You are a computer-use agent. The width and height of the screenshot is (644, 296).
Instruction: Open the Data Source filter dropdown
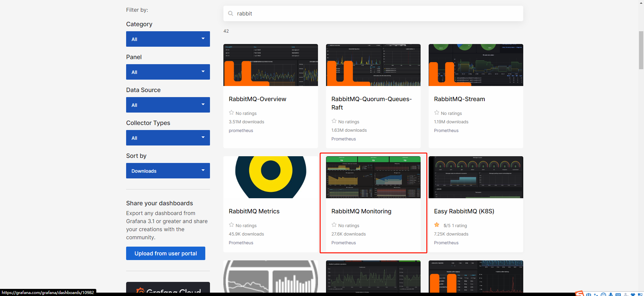(x=168, y=105)
